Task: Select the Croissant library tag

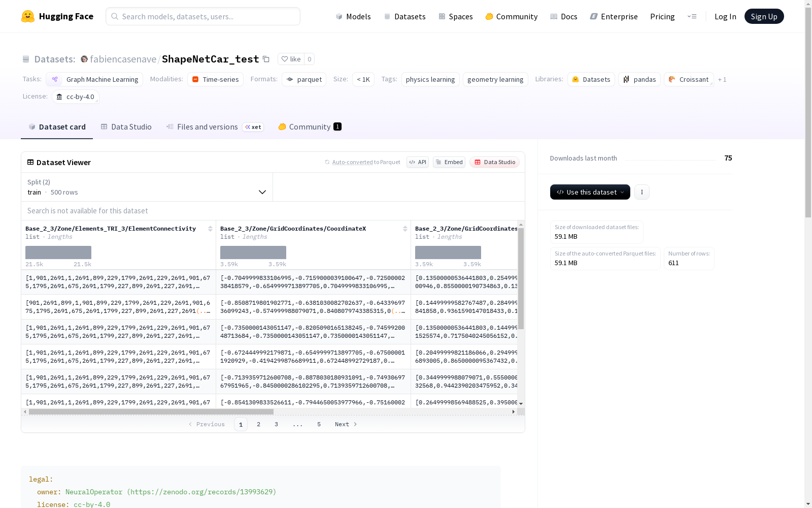Action: 689,79
